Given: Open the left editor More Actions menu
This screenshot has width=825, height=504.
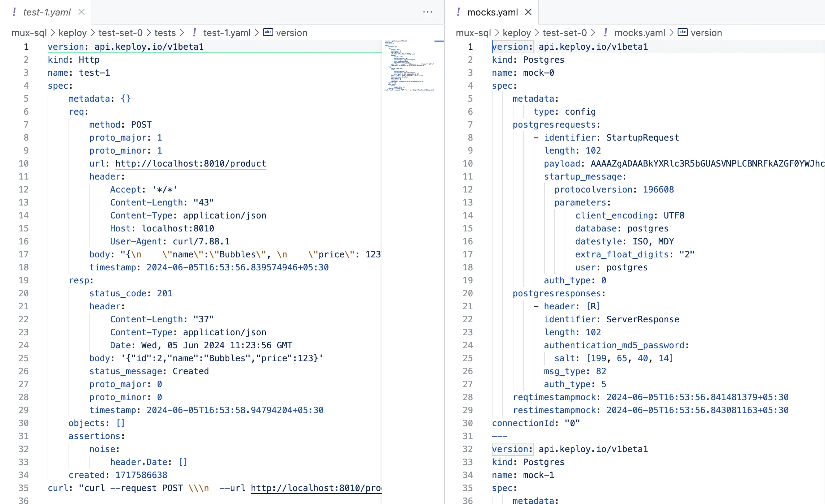Looking at the screenshot, I should click(x=428, y=12).
